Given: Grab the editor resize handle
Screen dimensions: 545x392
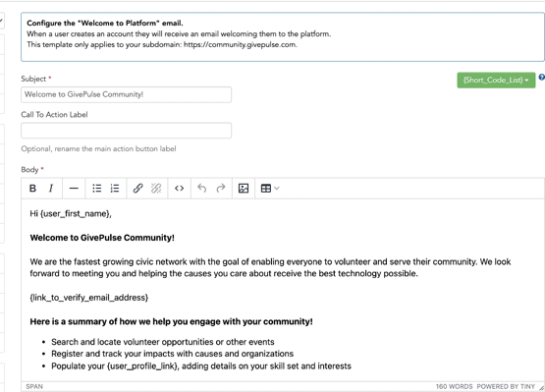Looking at the screenshot, I should [x=541, y=387].
